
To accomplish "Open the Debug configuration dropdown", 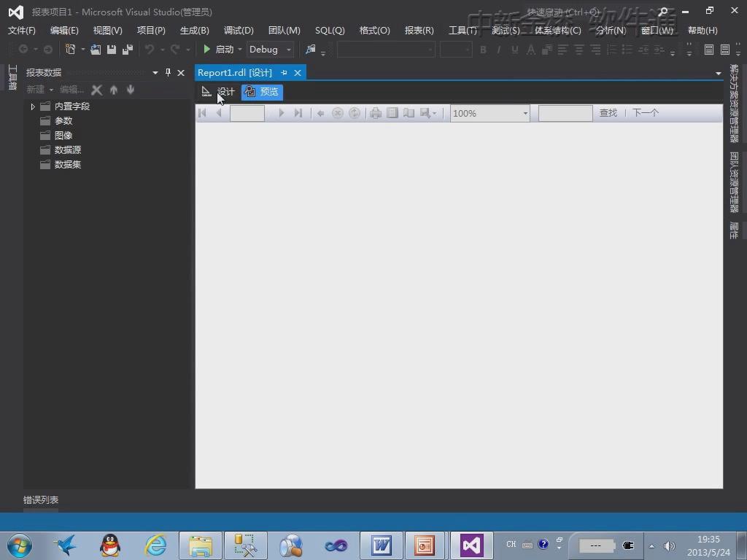I will click(x=289, y=50).
